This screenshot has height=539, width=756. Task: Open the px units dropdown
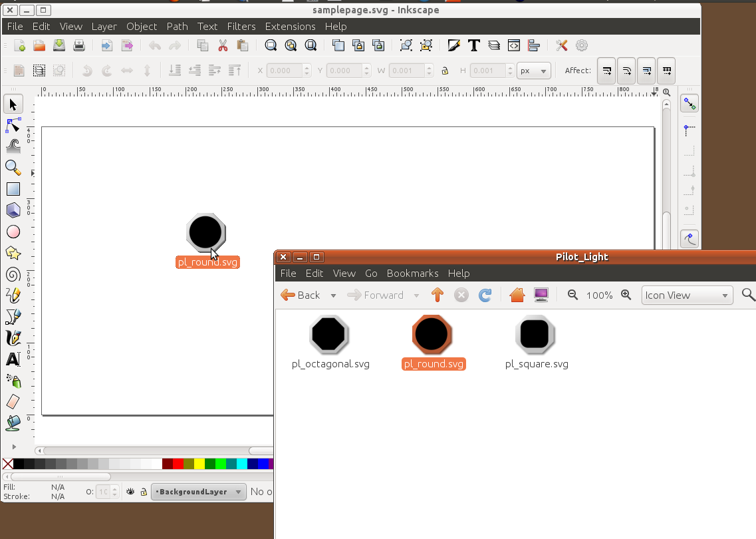point(533,71)
